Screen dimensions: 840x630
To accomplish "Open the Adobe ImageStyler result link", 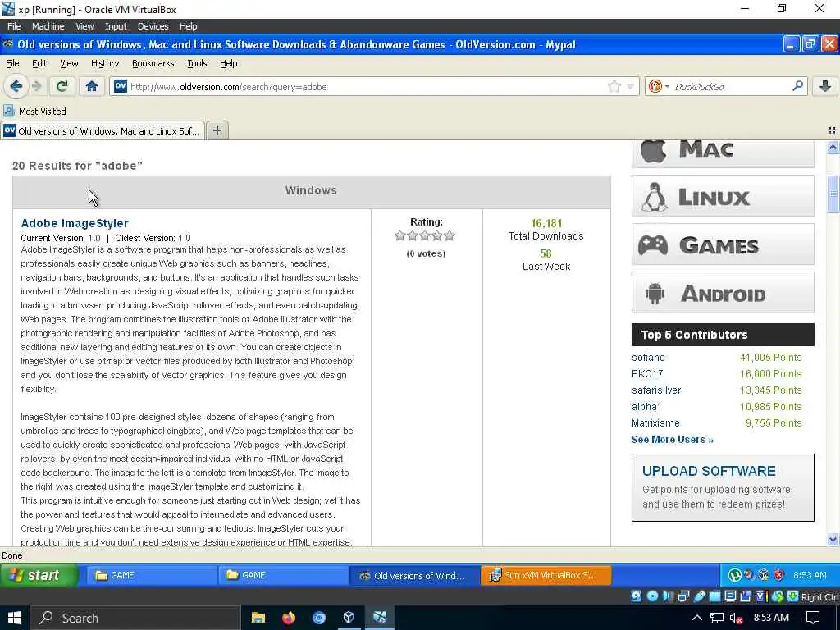I will click(x=75, y=223).
